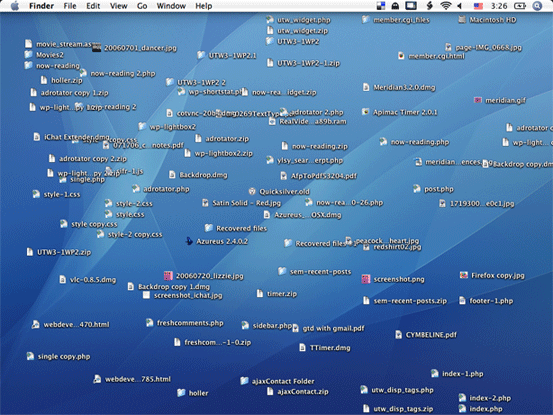Screen dimensions: 553x415
Task: Select the footer-1.php file
Action: coord(486,300)
